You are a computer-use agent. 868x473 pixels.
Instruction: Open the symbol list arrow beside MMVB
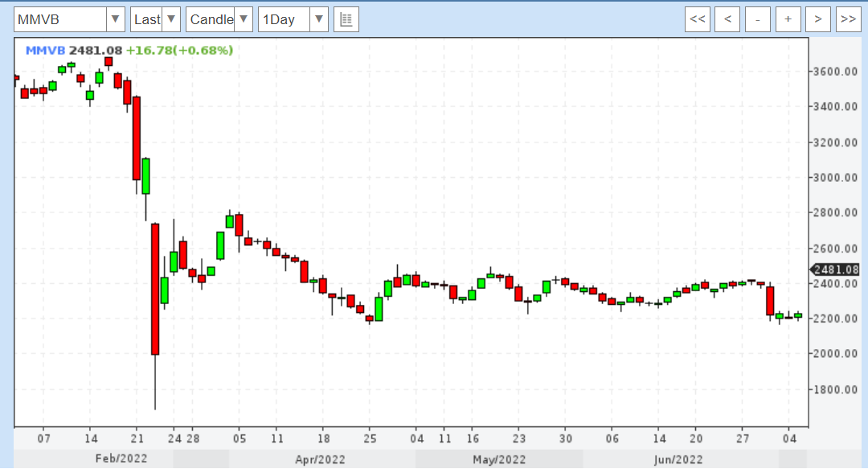[116, 19]
